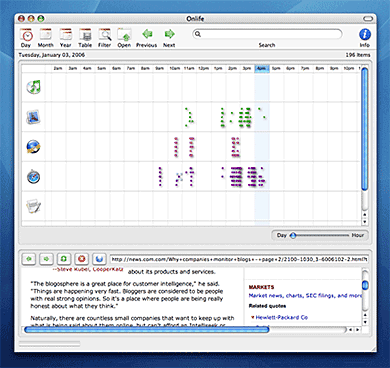Select the Preview app row icon
Screen dimensions: 390x368
click(x=33, y=117)
